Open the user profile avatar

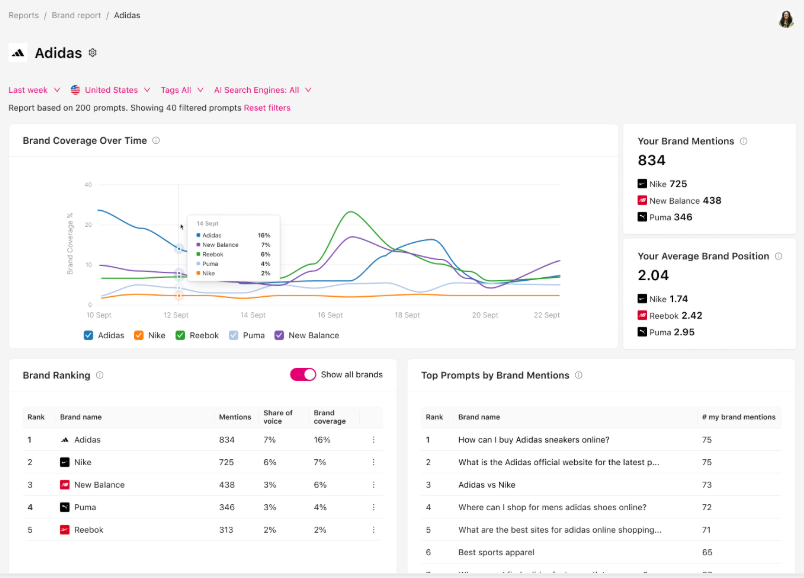786,19
